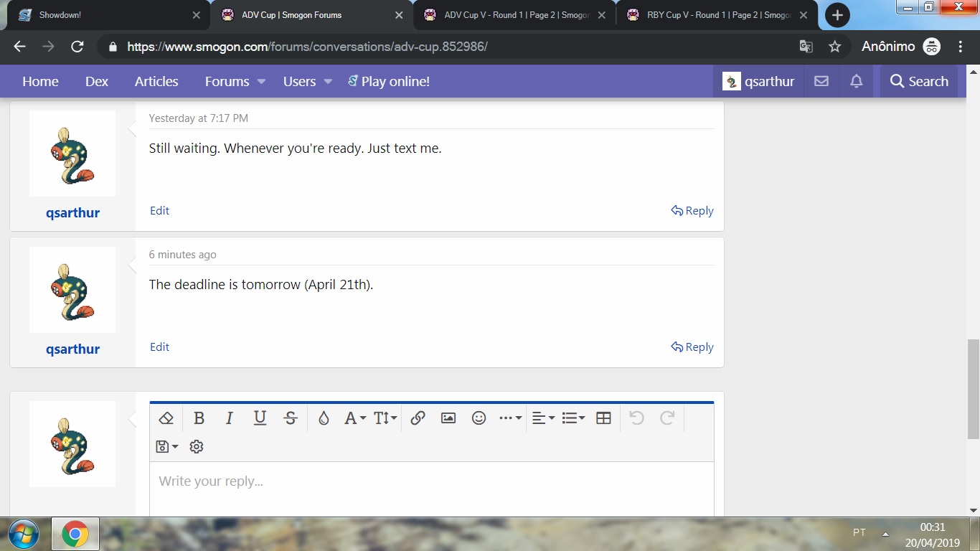Toggle bold formatting
Viewport: 980px width, 551px height.
(199, 418)
